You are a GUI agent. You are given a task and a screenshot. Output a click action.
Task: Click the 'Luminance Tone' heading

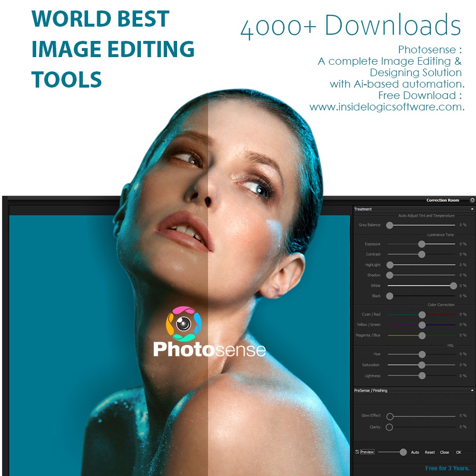tap(440, 235)
